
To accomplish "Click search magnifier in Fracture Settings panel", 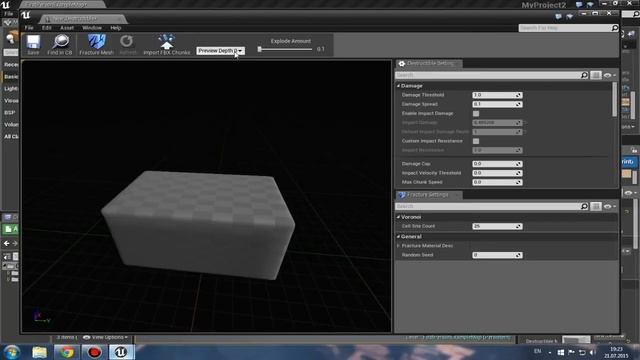I will [x=584, y=207].
